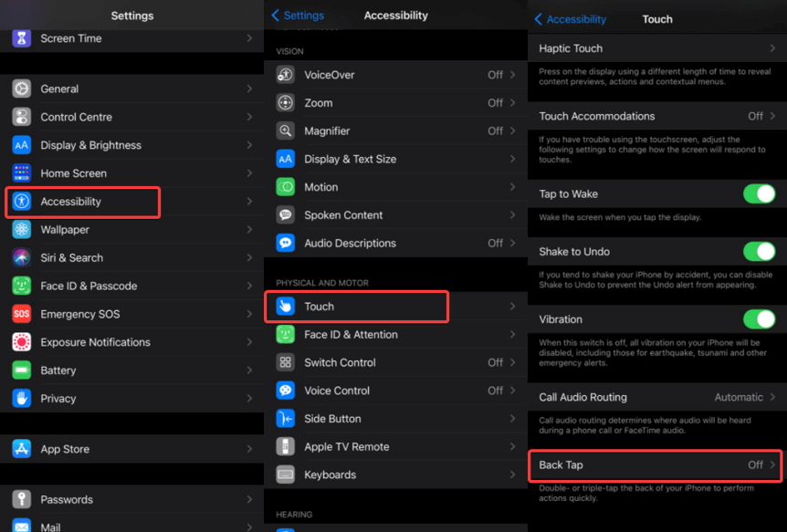Click the blue Touch hand icon

(x=286, y=306)
